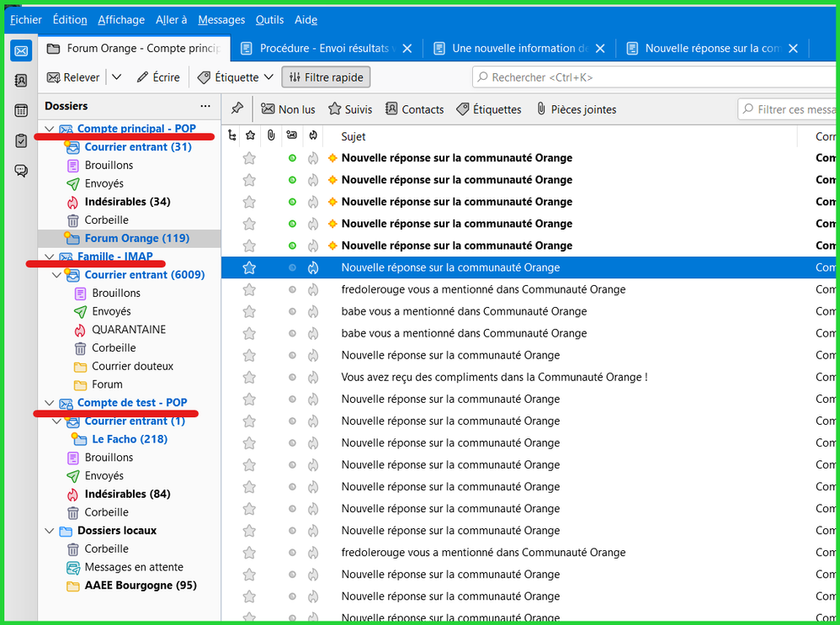Click the pin icon on the quick filter bar
This screenshot has width=840, height=625.
tap(237, 109)
